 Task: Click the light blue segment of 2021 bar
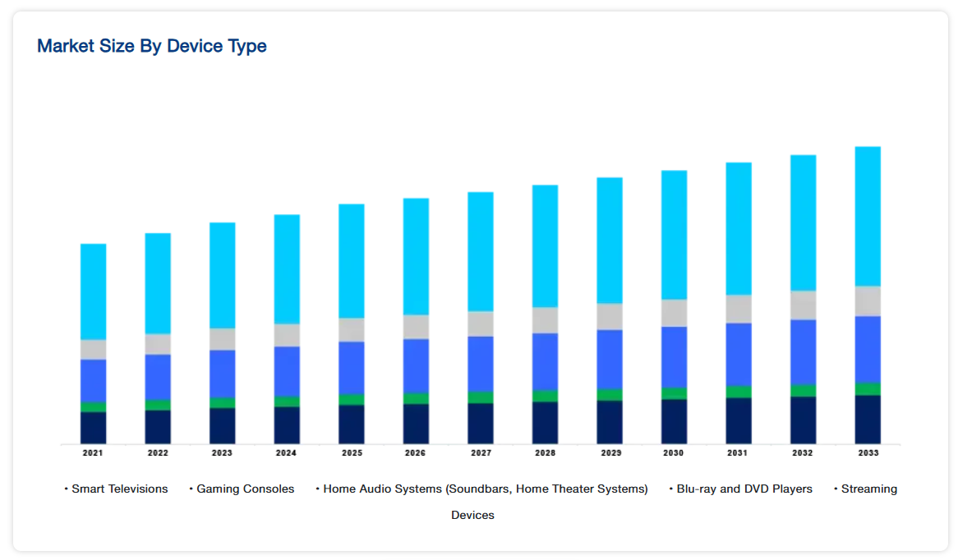(x=94, y=292)
